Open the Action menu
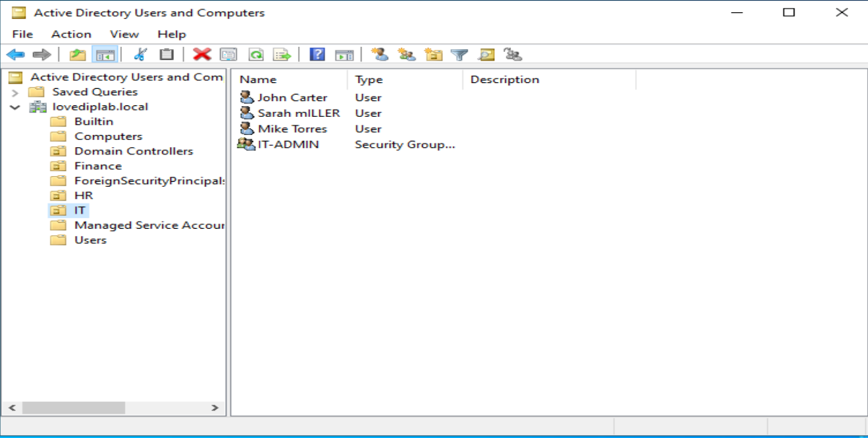This screenshot has height=438, width=868. [71, 34]
